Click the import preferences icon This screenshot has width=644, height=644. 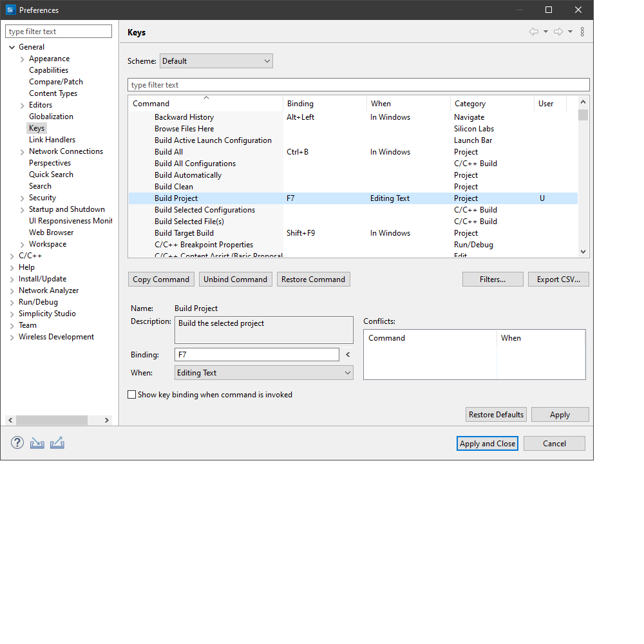pos(37,443)
